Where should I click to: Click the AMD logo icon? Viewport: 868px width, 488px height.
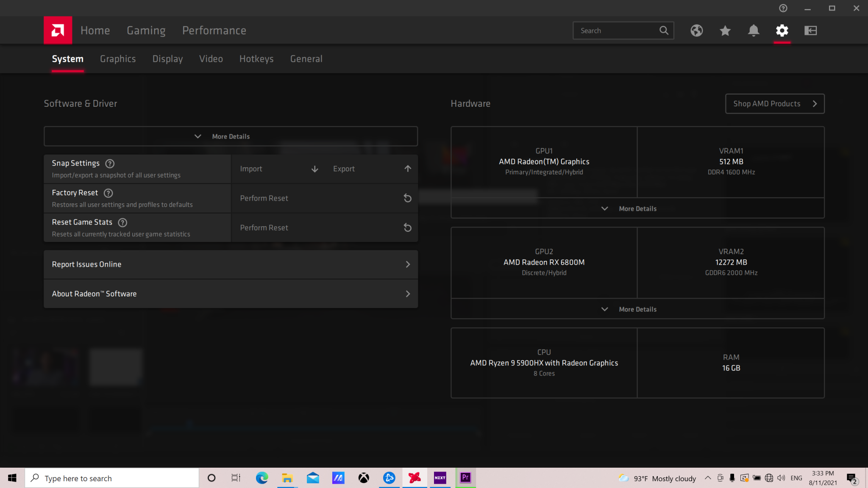pyautogui.click(x=58, y=30)
